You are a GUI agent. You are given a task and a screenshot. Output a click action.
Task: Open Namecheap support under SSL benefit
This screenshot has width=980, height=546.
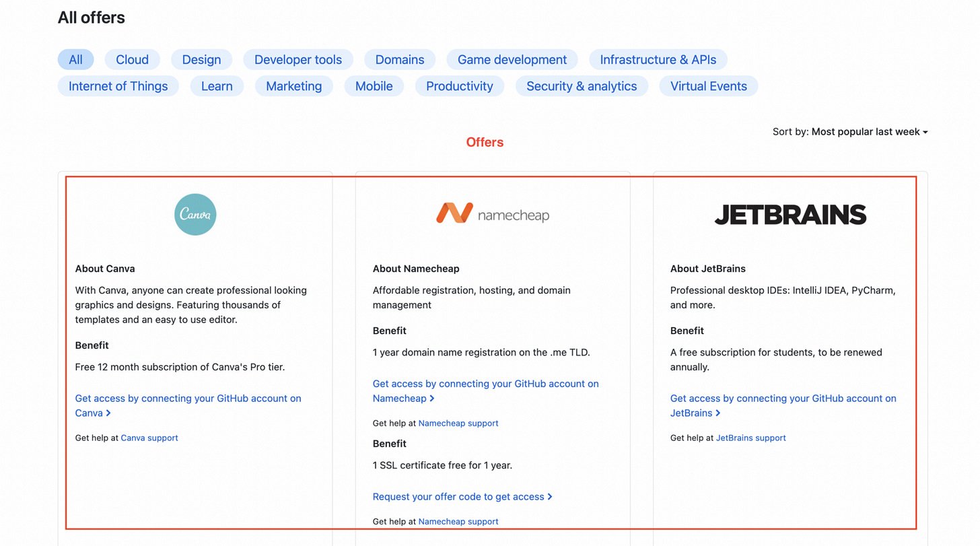pyautogui.click(x=458, y=521)
